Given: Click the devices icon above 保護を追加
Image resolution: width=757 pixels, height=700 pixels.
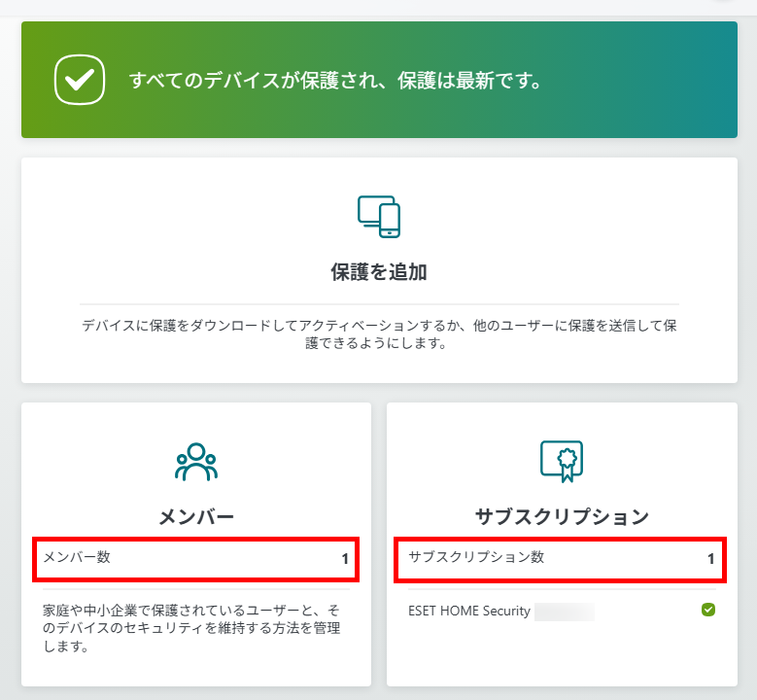Looking at the screenshot, I should (x=379, y=217).
